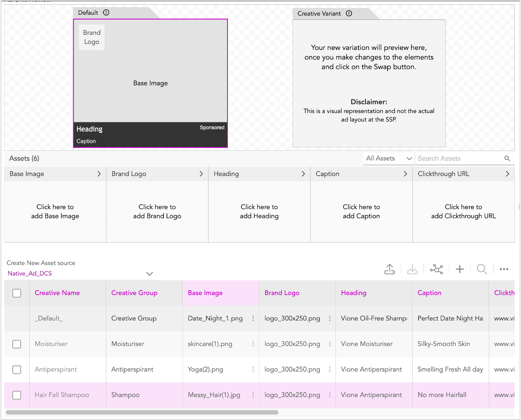Click the Creative Name column header
This screenshot has width=521, height=420.
coord(57,293)
